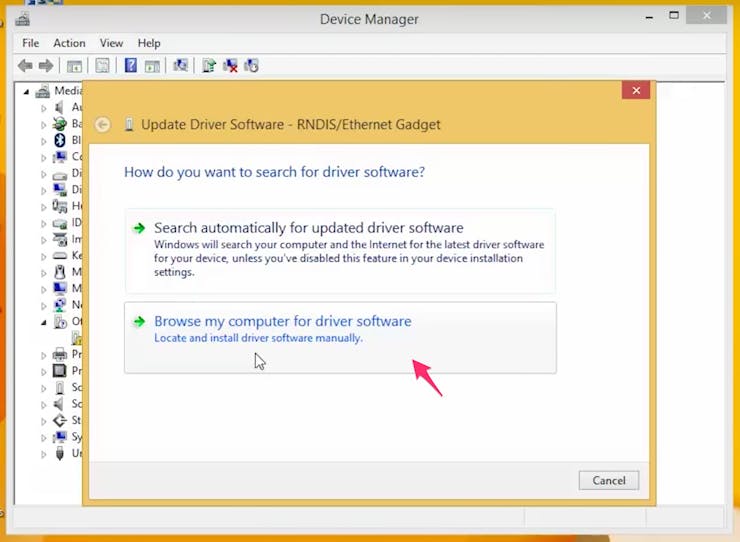Screen dimensions: 740x542
Task: Select the Print queues printer icon
Action: pyautogui.click(x=59, y=354)
